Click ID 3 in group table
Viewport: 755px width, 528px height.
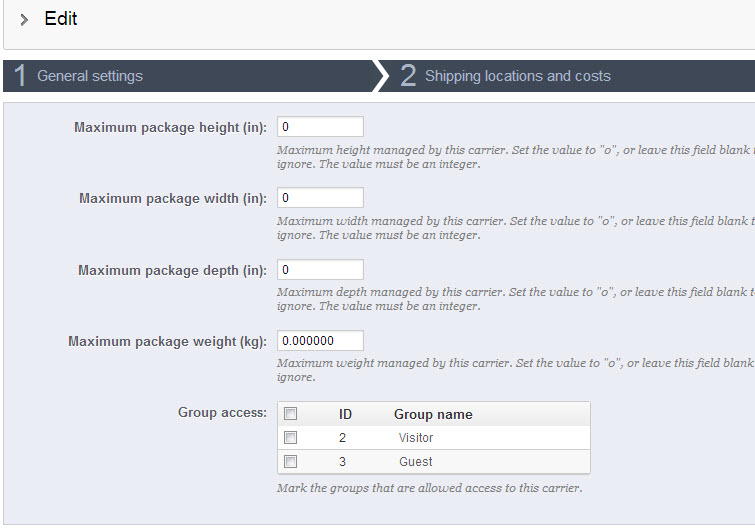[343, 462]
